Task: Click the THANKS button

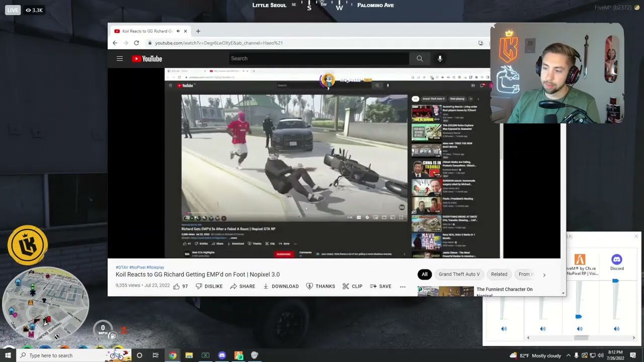Action: point(320,286)
